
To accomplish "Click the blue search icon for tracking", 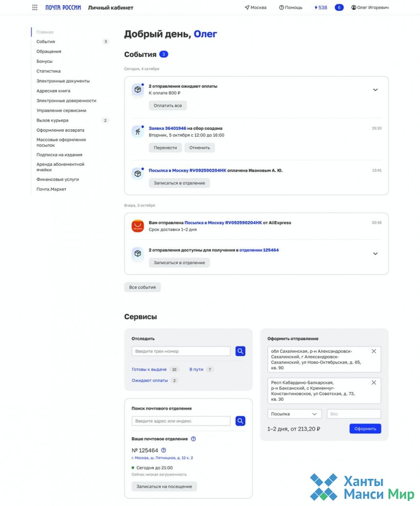I will 240,351.
